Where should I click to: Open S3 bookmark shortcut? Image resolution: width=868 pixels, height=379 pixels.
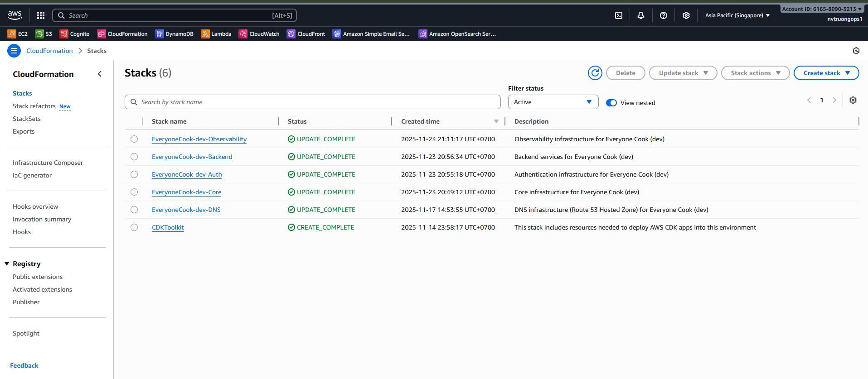coord(44,34)
